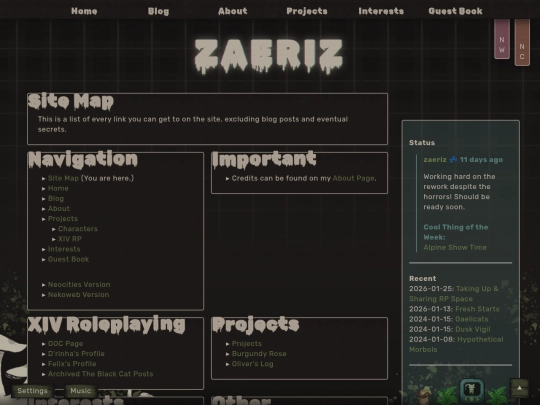The image size is (540, 405).
Task: Click the NC bookmark ribbon
Action: pyautogui.click(x=522, y=42)
